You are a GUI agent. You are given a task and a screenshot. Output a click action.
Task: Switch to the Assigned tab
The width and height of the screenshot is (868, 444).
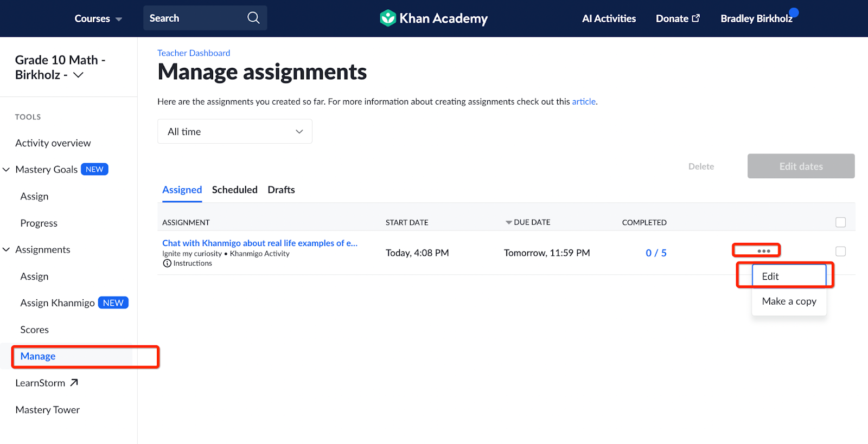click(182, 190)
